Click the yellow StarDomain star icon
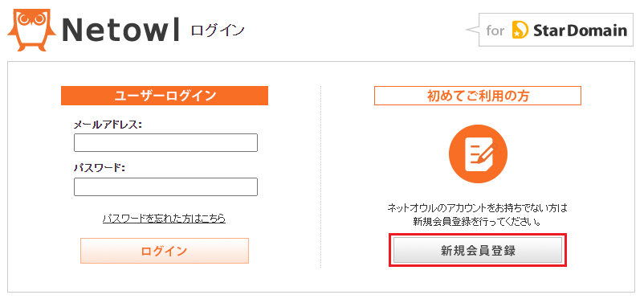Screen dimensions: 644x299 click(520, 30)
